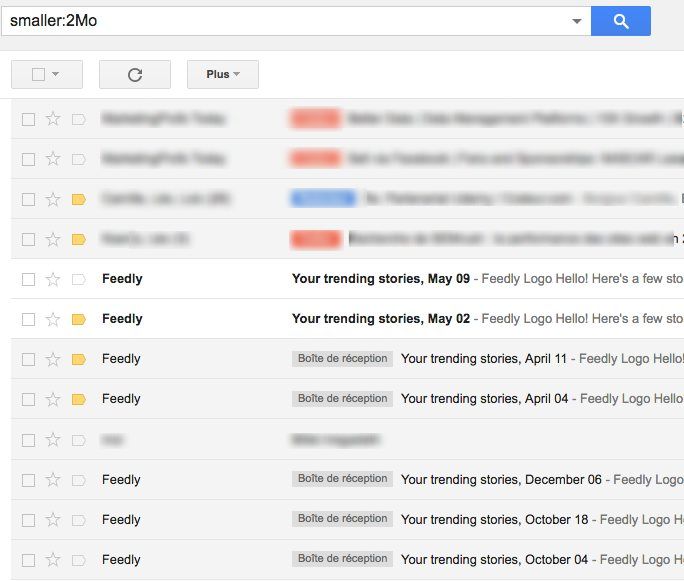Open the Plus actions dropdown
This screenshot has width=684, height=581.
tap(222, 74)
